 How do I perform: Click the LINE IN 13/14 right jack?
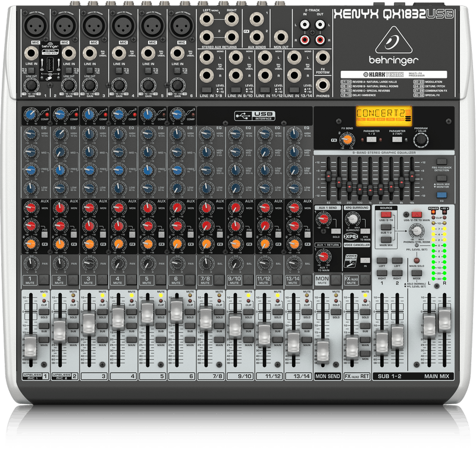[294, 76]
